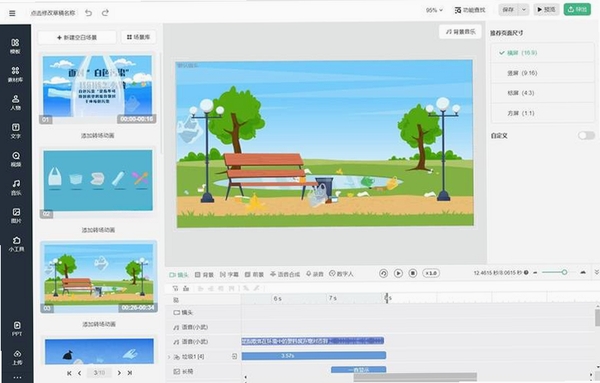Expand the 垃圾1 [4] group track
The width and height of the screenshot is (600, 383).
tap(169, 357)
